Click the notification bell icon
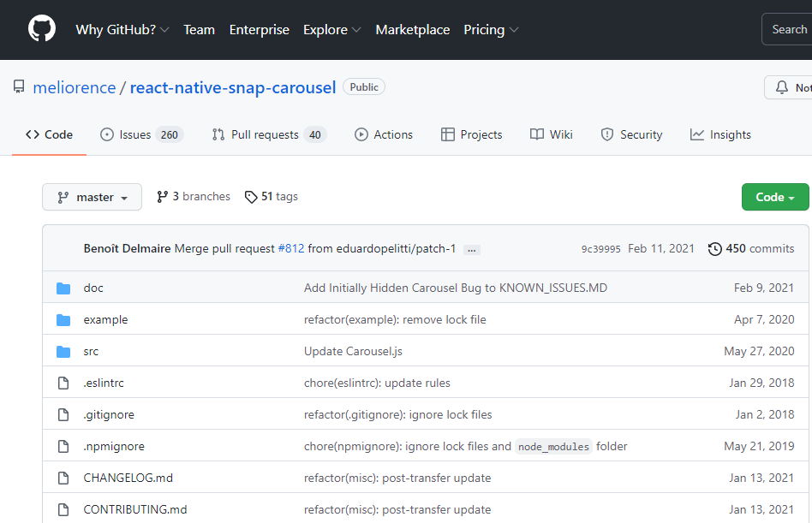 click(x=782, y=87)
